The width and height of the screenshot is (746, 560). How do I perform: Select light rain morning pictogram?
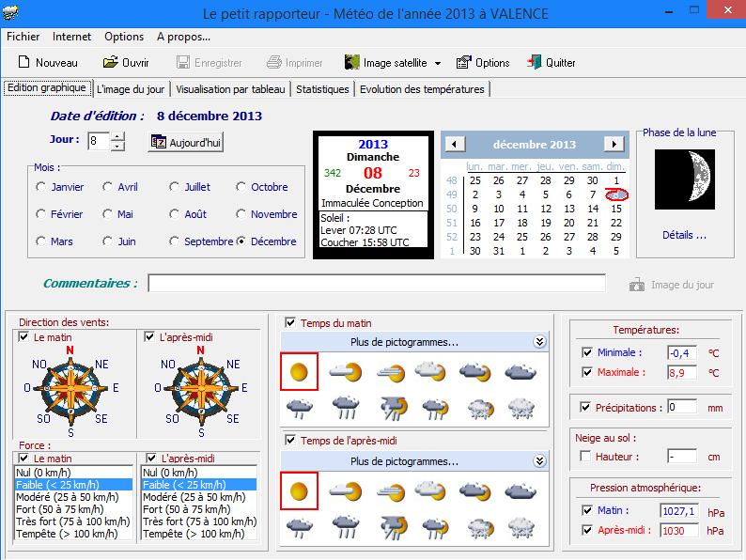click(x=300, y=408)
